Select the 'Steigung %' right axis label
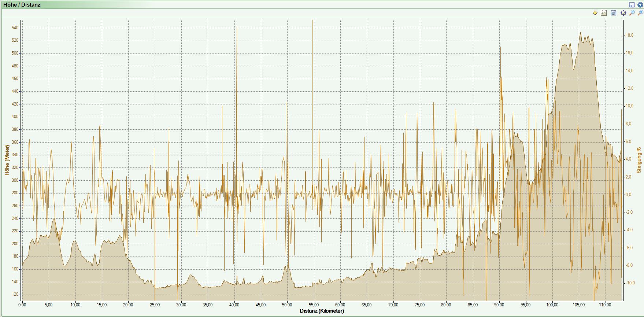The height and width of the screenshot is (317, 644). click(x=639, y=160)
